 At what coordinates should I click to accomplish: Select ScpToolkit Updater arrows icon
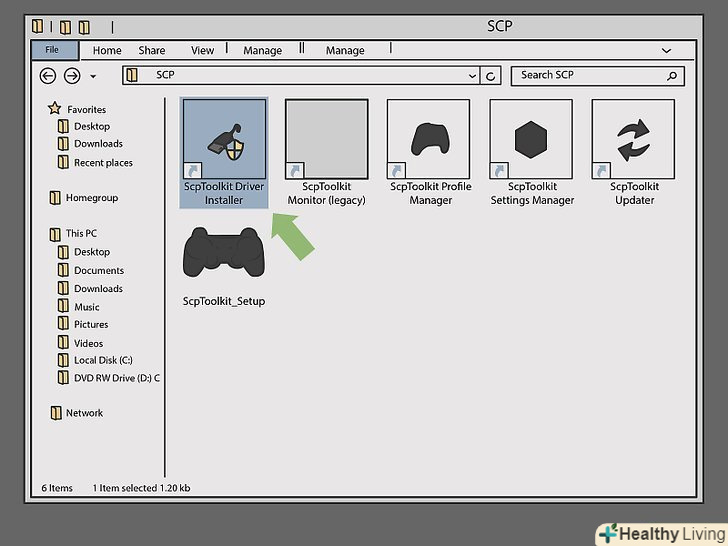[633, 139]
